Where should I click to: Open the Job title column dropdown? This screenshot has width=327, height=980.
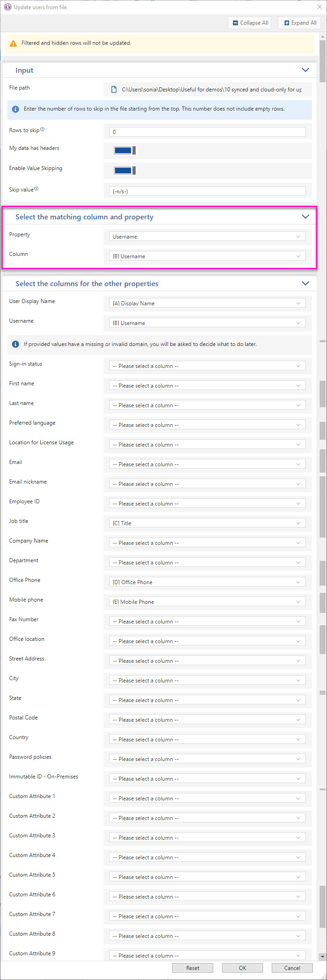point(207,523)
